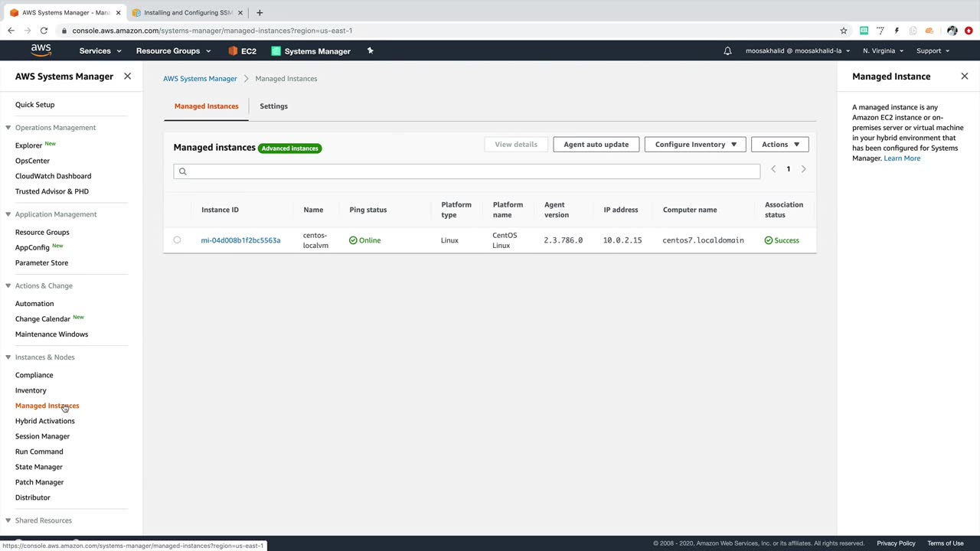Follow the Learn More link
Image resolution: width=980 pixels, height=551 pixels.
point(902,158)
